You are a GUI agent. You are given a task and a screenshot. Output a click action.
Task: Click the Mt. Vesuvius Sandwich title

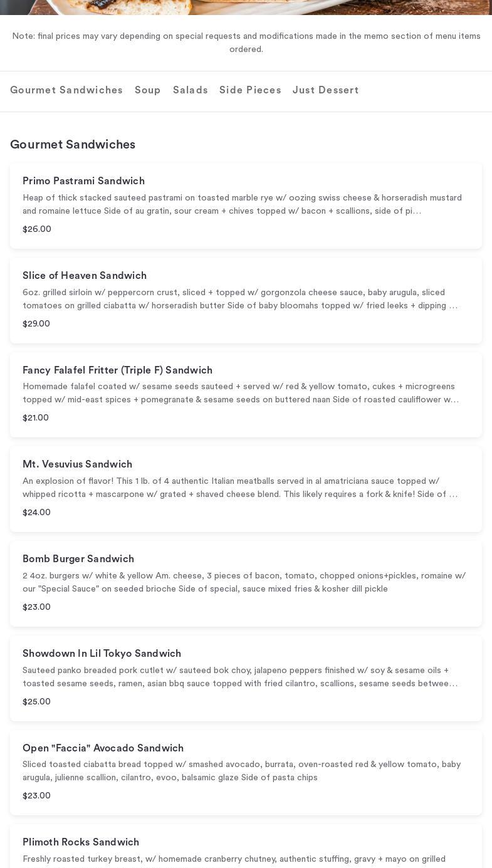click(77, 464)
